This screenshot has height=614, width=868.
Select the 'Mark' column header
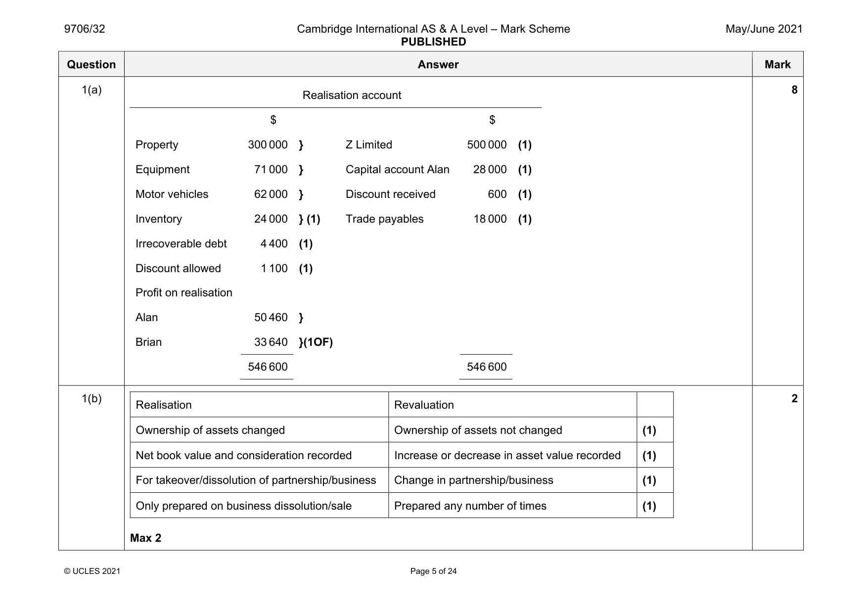click(777, 64)
